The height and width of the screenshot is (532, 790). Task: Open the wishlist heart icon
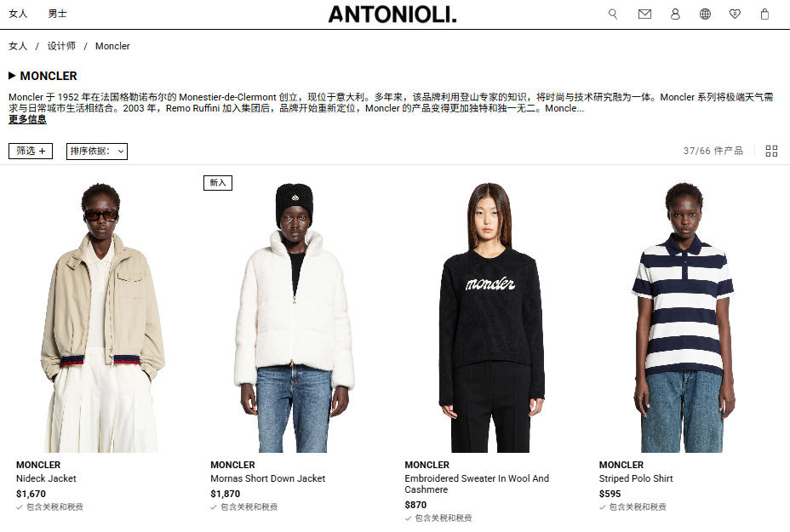coord(735,14)
